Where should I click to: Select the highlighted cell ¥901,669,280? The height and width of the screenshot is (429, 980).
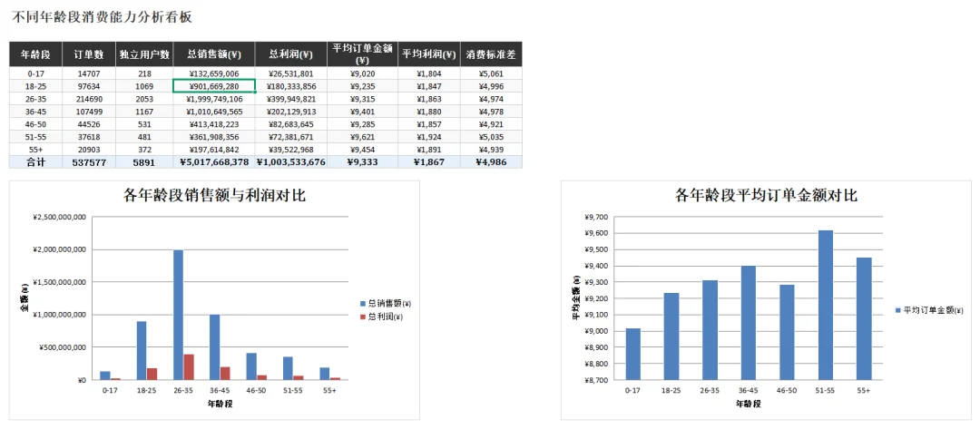[x=214, y=86]
